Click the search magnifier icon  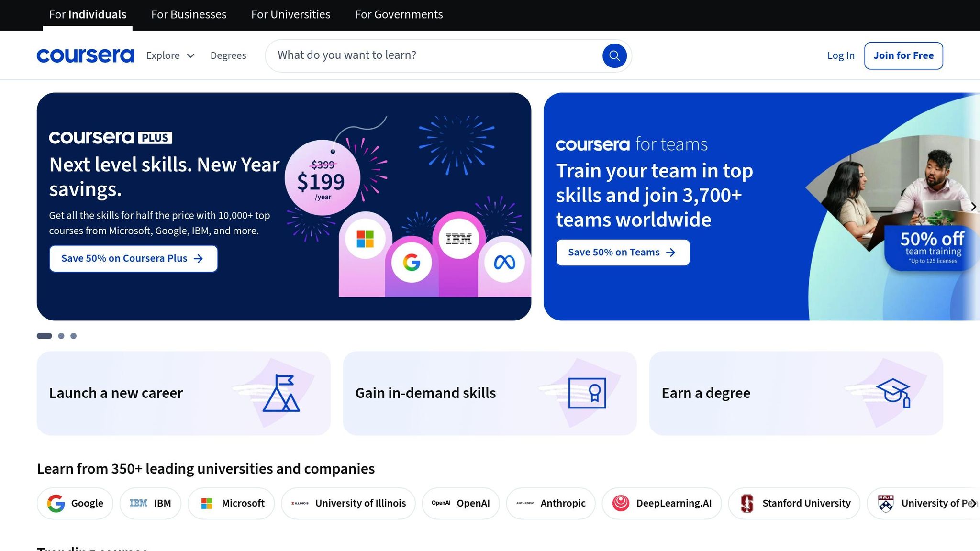(x=614, y=55)
